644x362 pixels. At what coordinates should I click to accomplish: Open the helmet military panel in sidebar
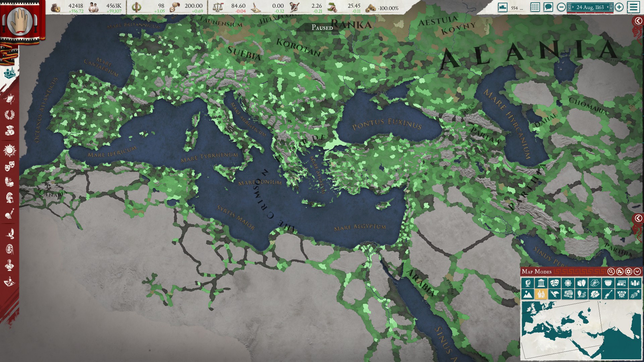pos(10,198)
